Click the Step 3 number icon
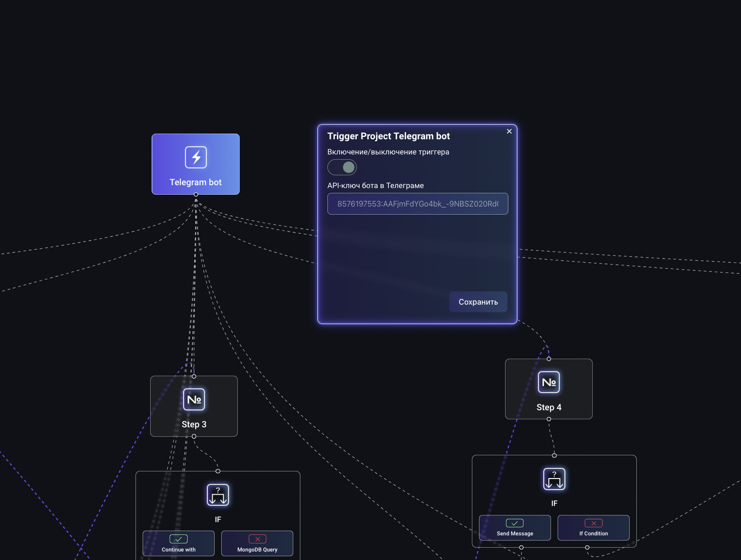Image resolution: width=741 pixels, height=560 pixels. point(194,399)
